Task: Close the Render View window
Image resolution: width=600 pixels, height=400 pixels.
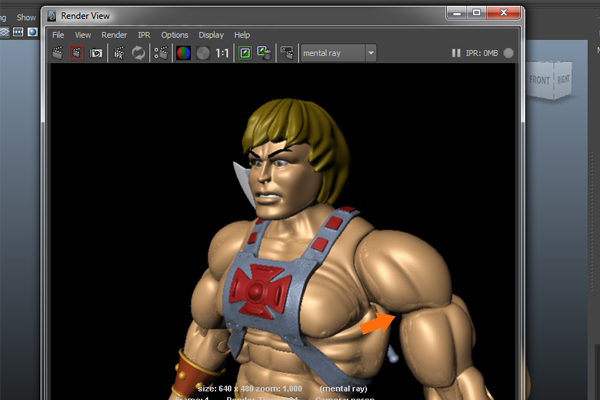Action: click(x=504, y=13)
